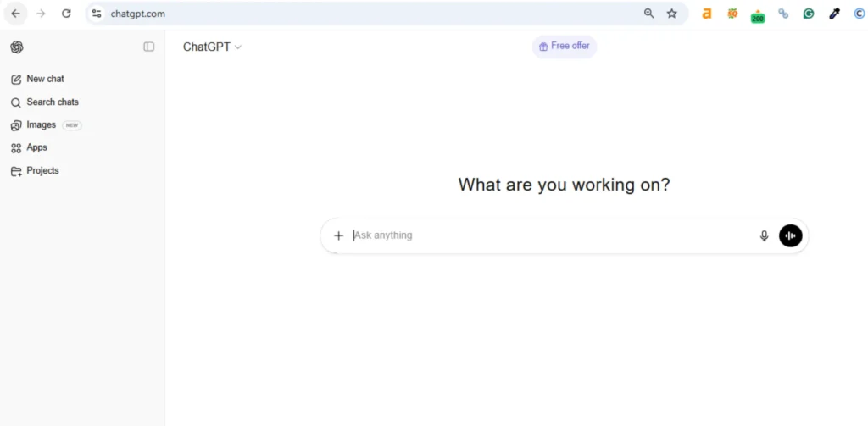Open the chain link extension icon
The height and width of the screenshot is (426, 868).
point(782,14)
